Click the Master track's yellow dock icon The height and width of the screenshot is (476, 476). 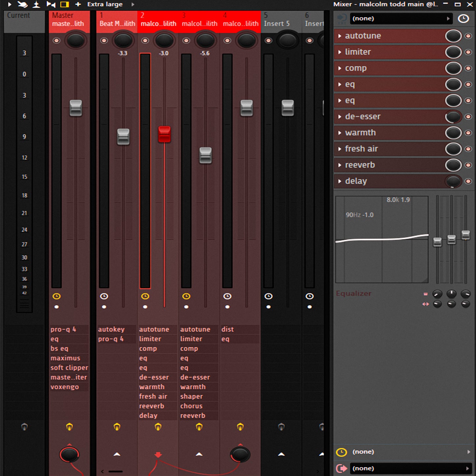click(x=69, y=427)
